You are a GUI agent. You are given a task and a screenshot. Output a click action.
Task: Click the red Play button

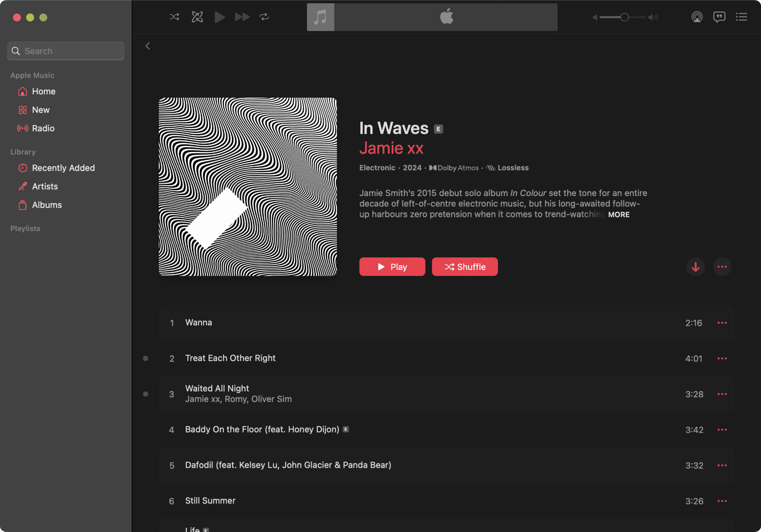[392, 267]
